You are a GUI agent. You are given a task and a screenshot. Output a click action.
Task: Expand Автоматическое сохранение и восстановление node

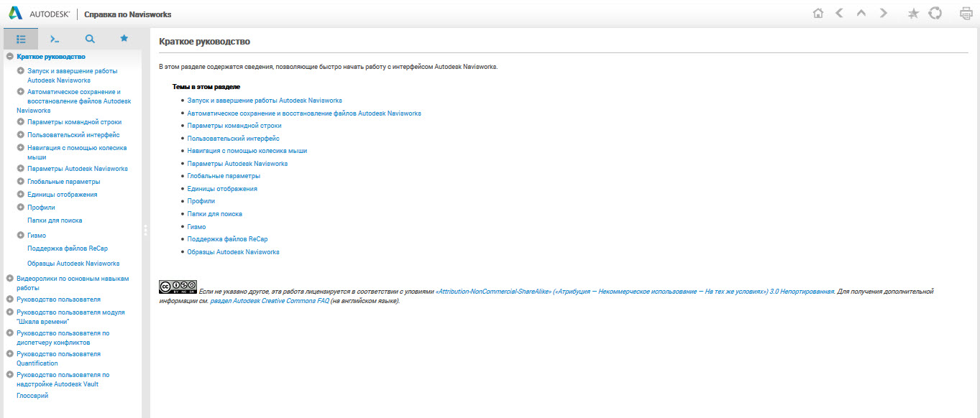click(21, 91)
